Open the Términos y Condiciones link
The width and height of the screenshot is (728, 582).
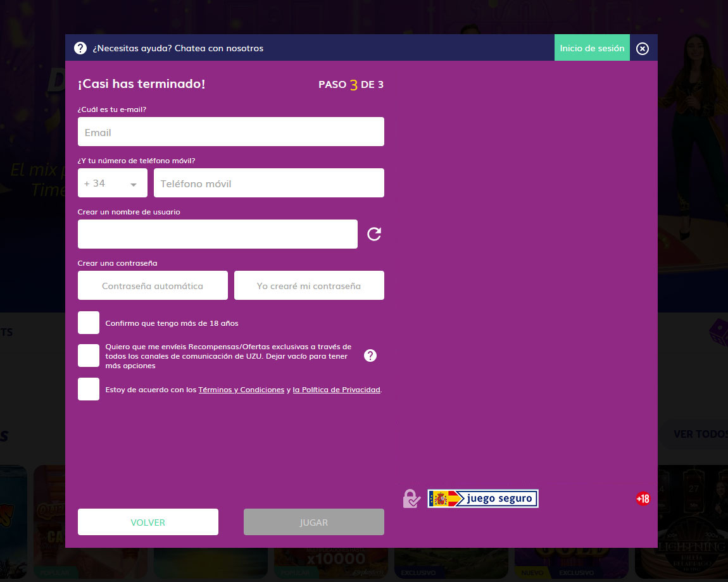click(x=241, y=390)
